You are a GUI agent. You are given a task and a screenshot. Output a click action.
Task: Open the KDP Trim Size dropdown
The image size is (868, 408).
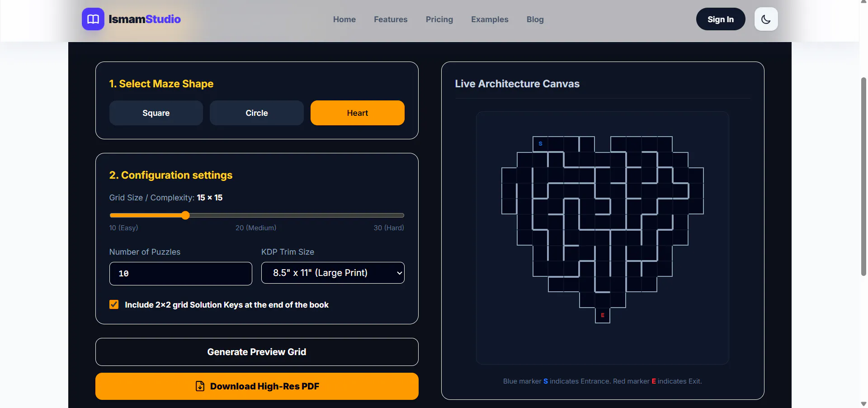click(333, 273)
